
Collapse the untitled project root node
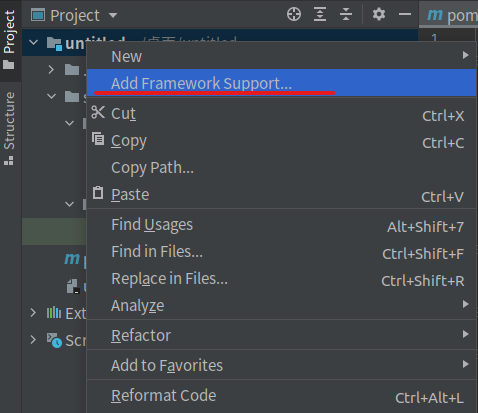click(x=34, y=42)
